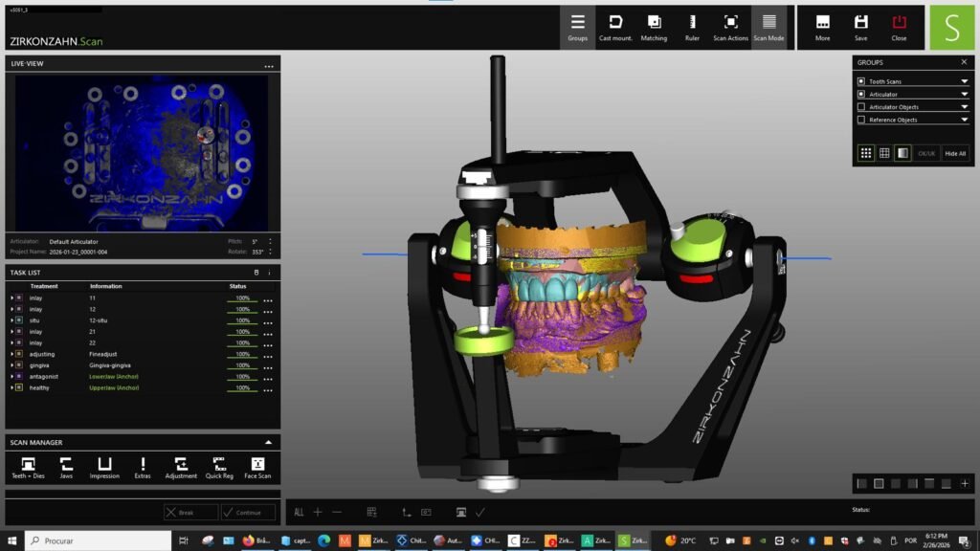
Task: Open options for the gingiva task row
Action: point(268,365)
